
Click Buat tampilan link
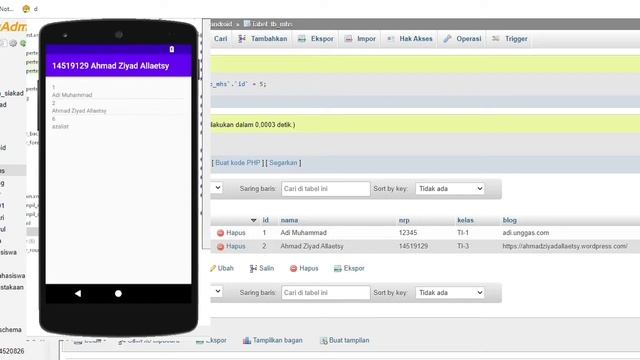pyautogui.click(x=349, y=340)
